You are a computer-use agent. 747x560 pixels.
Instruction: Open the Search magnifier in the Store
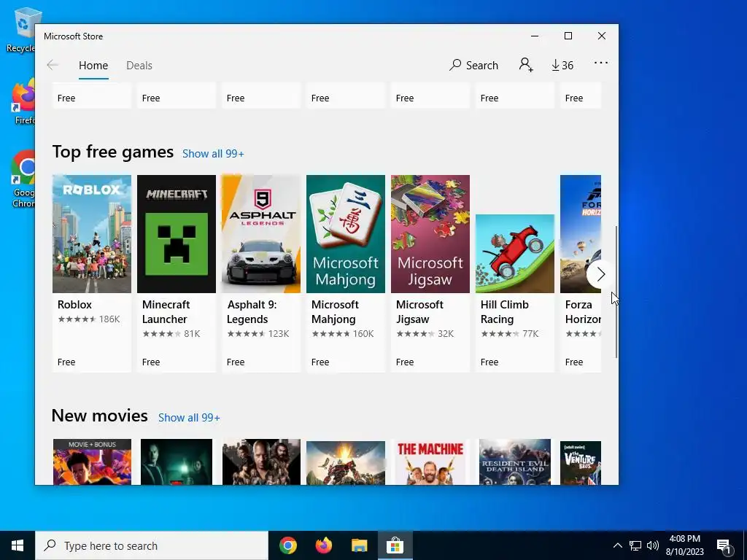coord(473,65)
